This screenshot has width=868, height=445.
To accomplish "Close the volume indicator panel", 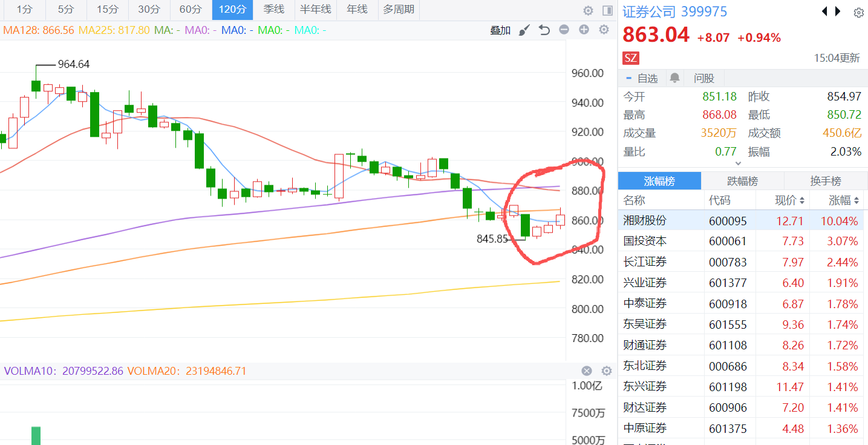I will coord(587,371).
